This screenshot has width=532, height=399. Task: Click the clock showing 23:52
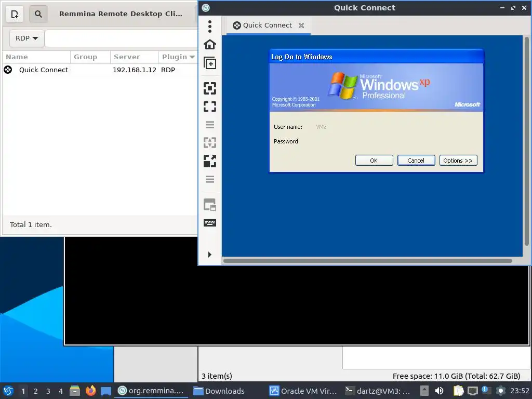[520, 391]
